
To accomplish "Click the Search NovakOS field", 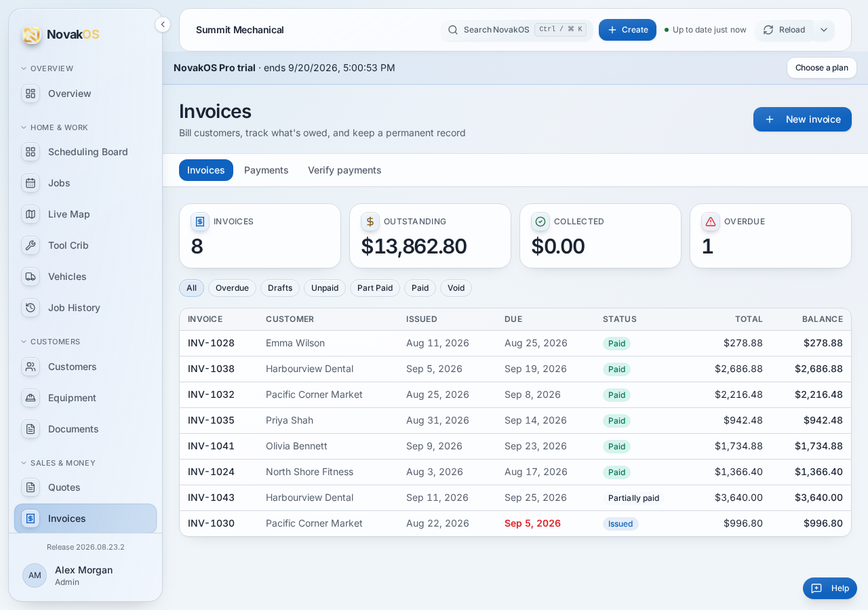I will [517, 30].
